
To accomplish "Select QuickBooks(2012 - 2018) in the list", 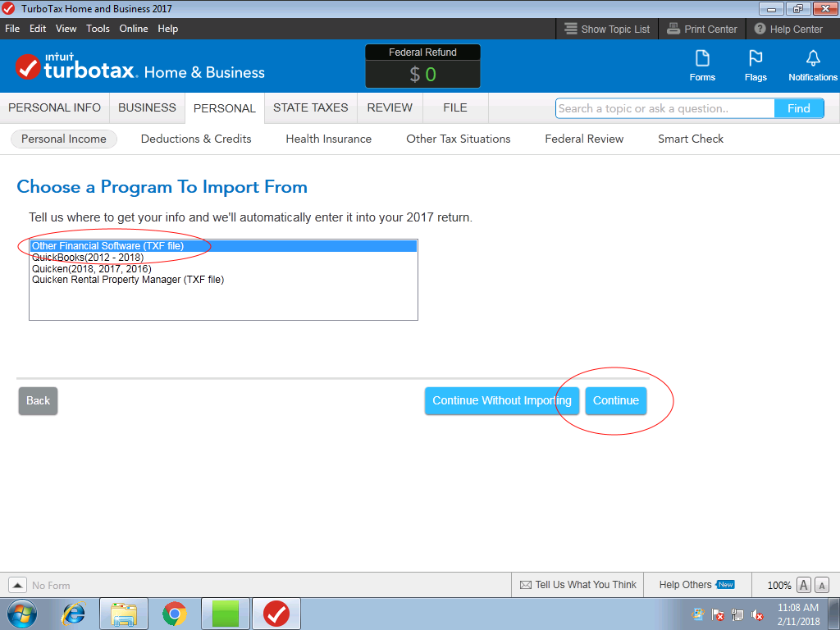I will (223, 257).
